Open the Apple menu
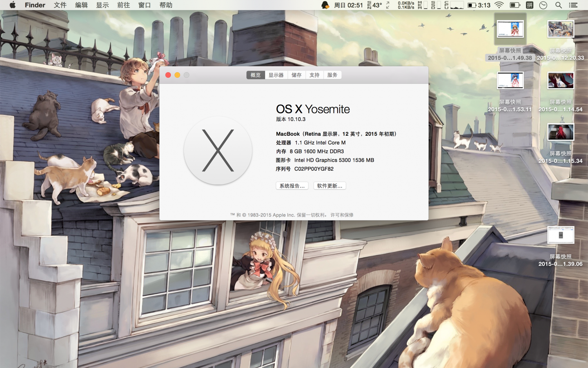Image resolution: width=588 pixels, height=368 pixels. coord(13,5)
